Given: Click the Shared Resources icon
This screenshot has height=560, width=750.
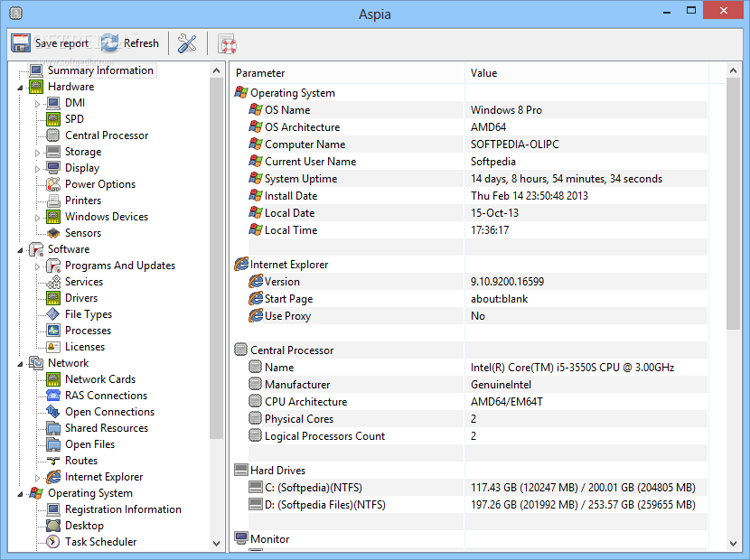Looking at the screenshot, I should 53,428.
